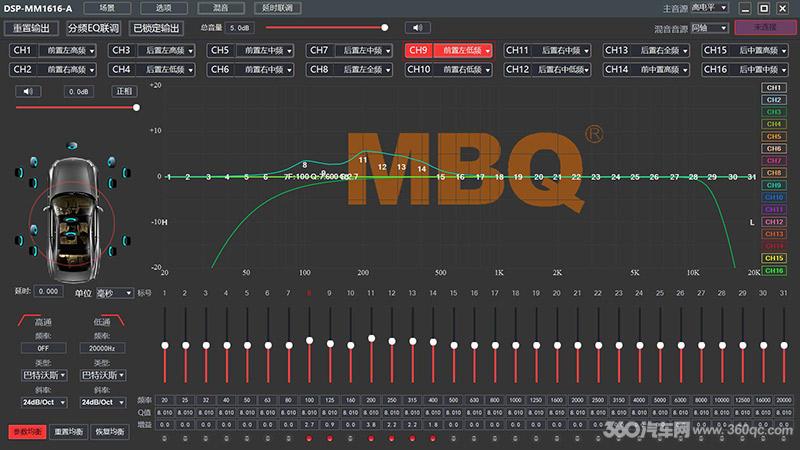Viewport: 800px width, 450px height.
Task: Click band 8 gain value 2.7
Action: coord(309,424)
